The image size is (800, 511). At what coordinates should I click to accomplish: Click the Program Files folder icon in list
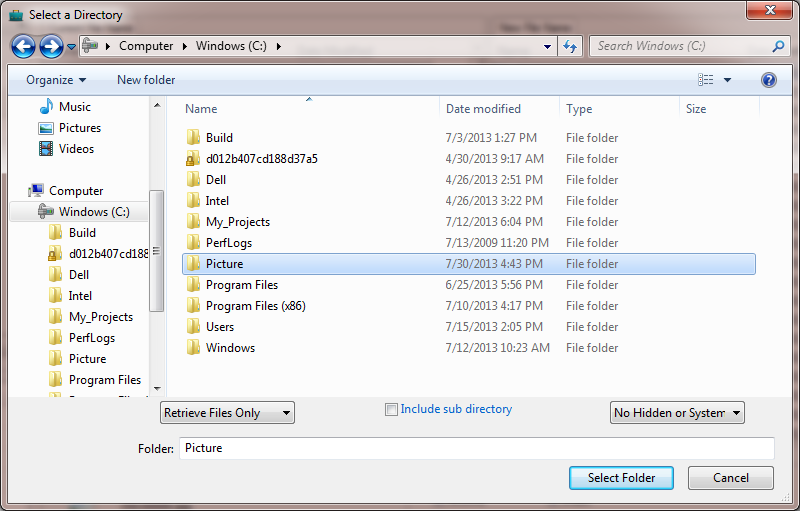[193, 285]
